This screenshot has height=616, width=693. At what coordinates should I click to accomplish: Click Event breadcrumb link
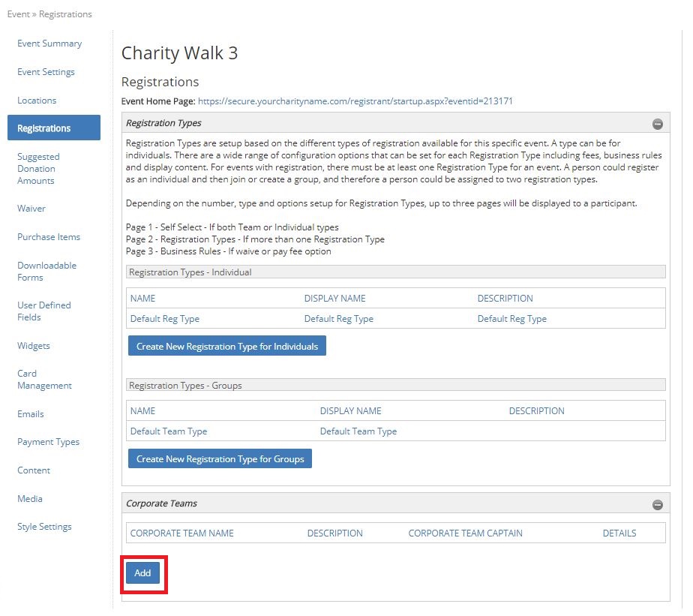click(x=19, y=14)
